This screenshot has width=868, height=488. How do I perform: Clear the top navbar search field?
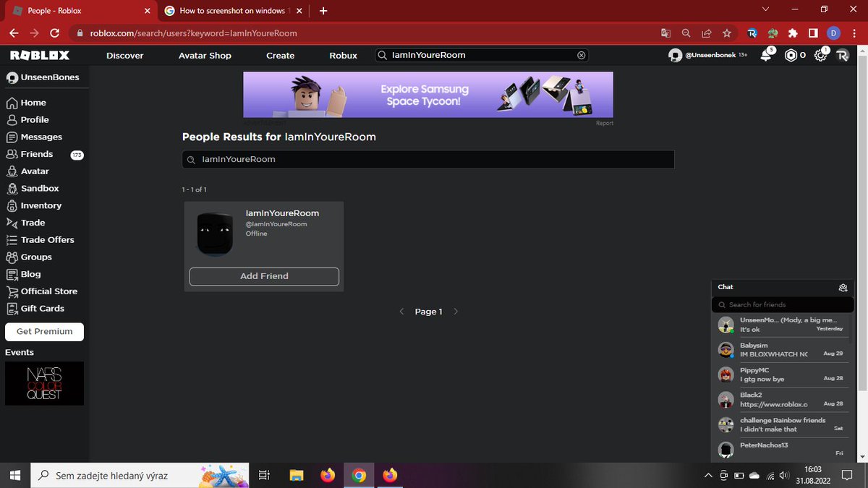click(581, 55)
